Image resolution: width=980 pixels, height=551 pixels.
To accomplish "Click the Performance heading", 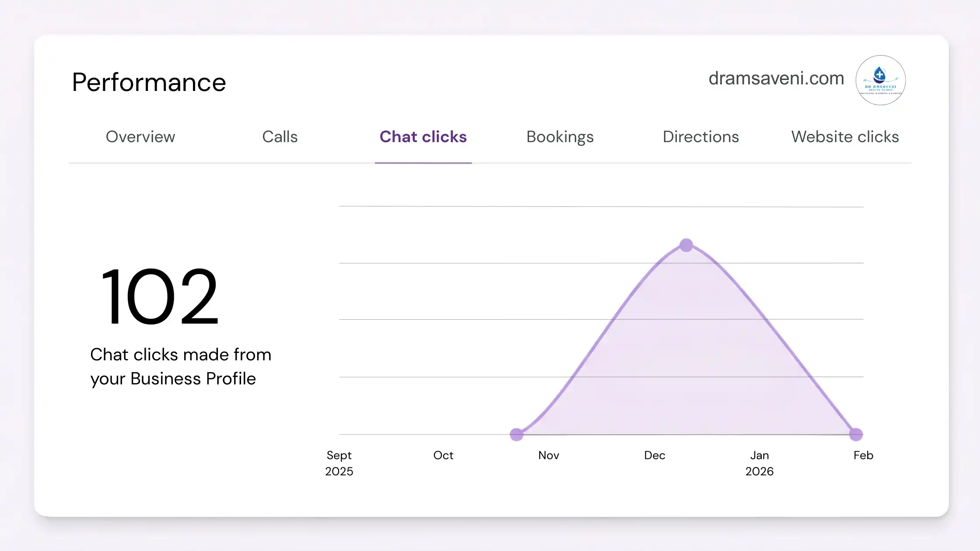I will [149, 82].
